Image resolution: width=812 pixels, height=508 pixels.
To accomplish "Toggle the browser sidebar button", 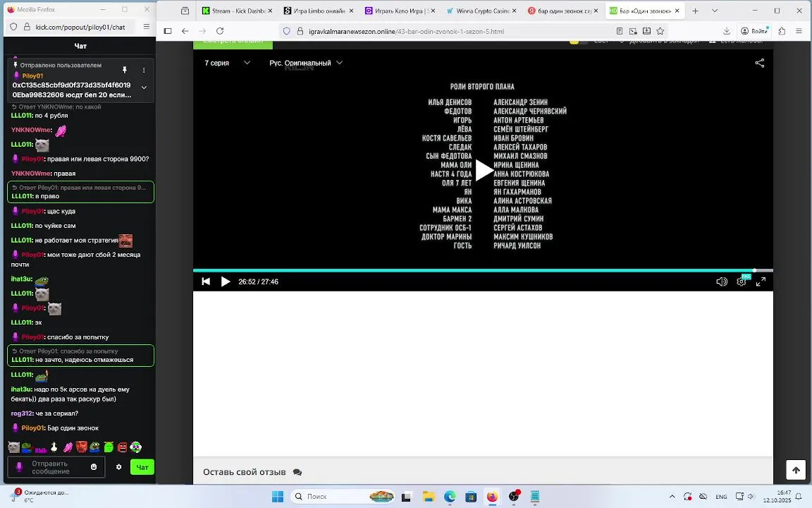I will pos(168,31).
